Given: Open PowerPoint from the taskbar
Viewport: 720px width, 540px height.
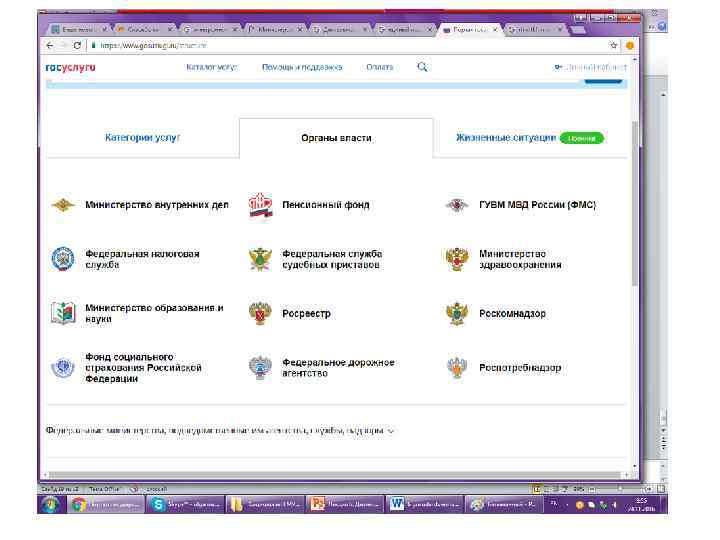Looking at the screenshot, I should [345, 505].
